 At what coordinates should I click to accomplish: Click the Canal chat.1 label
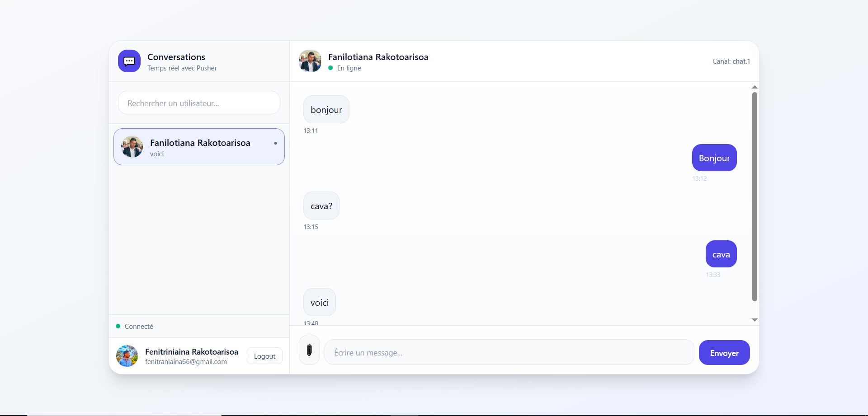(731, 61)
